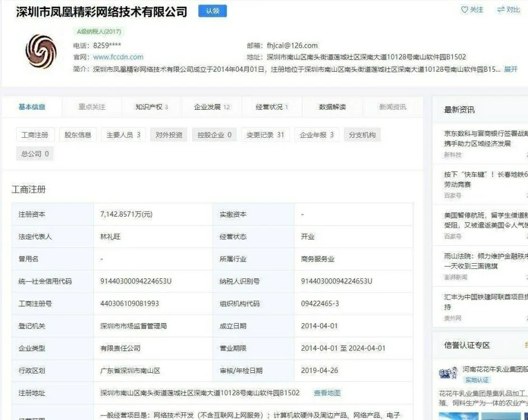This screenshot has height=420, width=528.
Task: Click the heart 关注 follow icon
Action: 464,10
